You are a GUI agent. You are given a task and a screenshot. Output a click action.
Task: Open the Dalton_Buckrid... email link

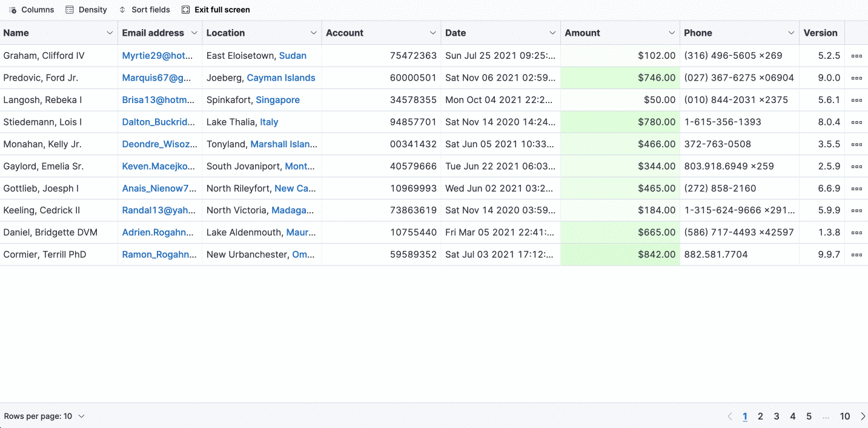(x=159, y=122)
